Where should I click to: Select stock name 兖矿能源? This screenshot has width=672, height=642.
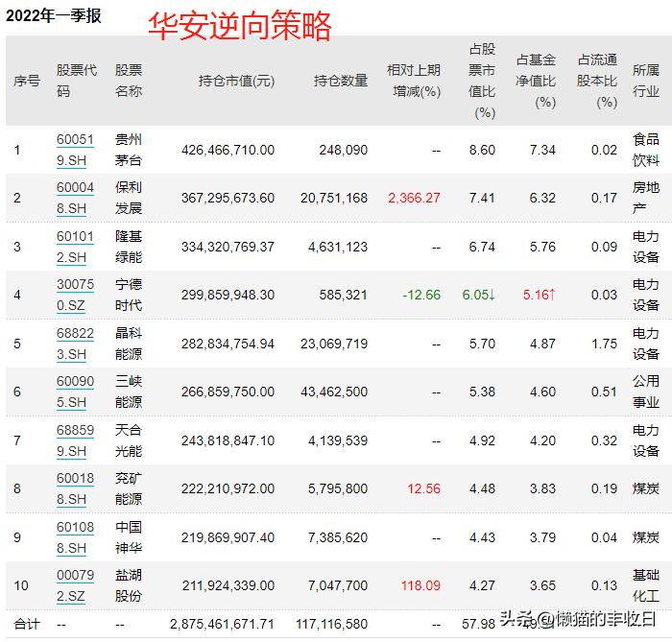pos(128,488)
